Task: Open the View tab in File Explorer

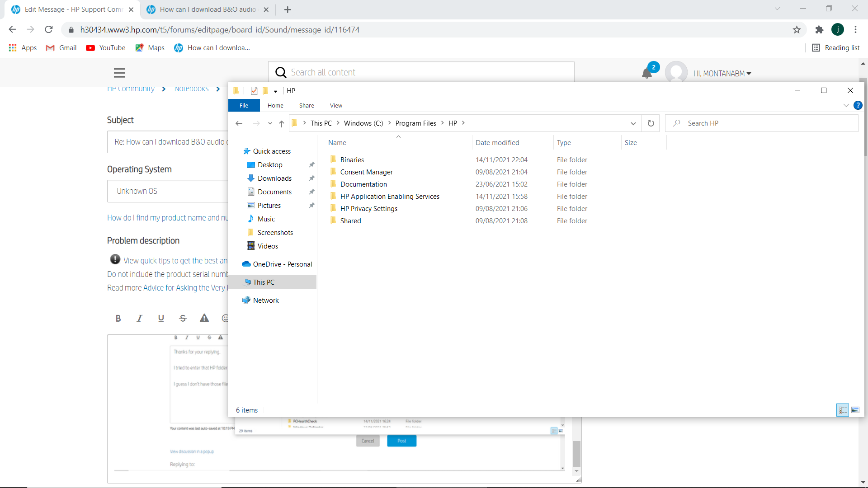Action: [336, 105]
